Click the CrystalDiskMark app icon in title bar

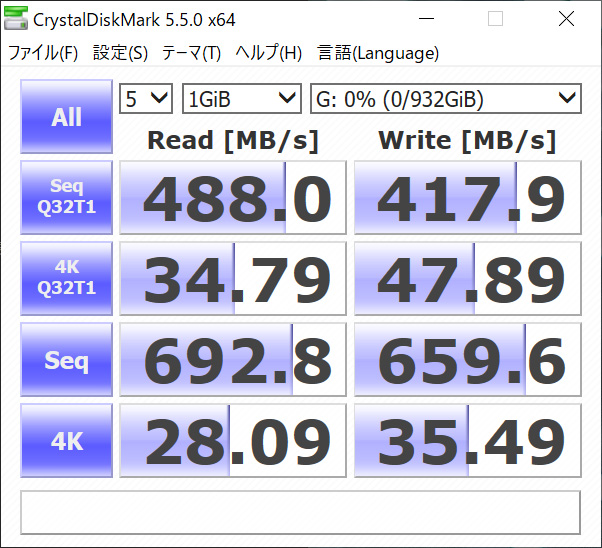(x=16, y=18)
